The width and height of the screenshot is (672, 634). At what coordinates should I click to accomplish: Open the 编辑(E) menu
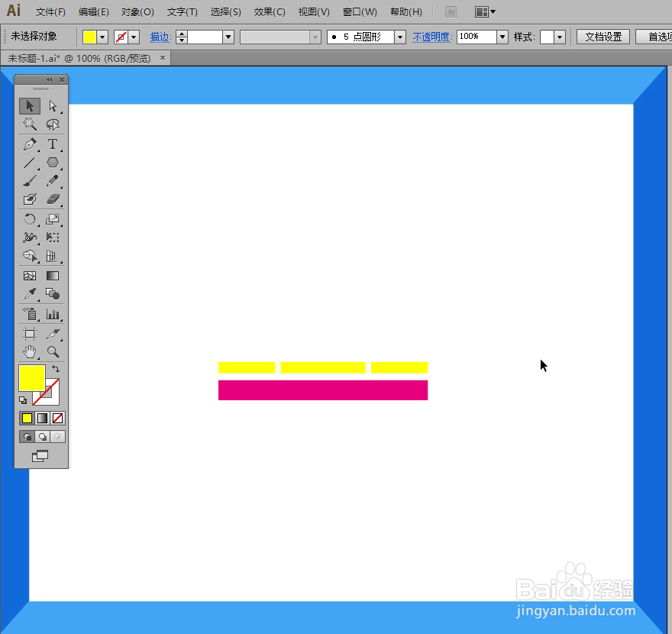coord(93,12)
